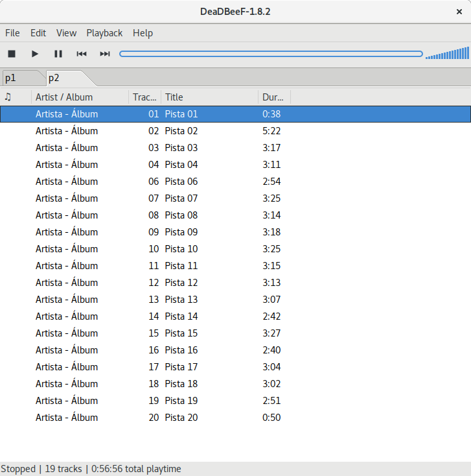
Task: Close the DeaDBeeF window
Action: [x=459, y=12]
